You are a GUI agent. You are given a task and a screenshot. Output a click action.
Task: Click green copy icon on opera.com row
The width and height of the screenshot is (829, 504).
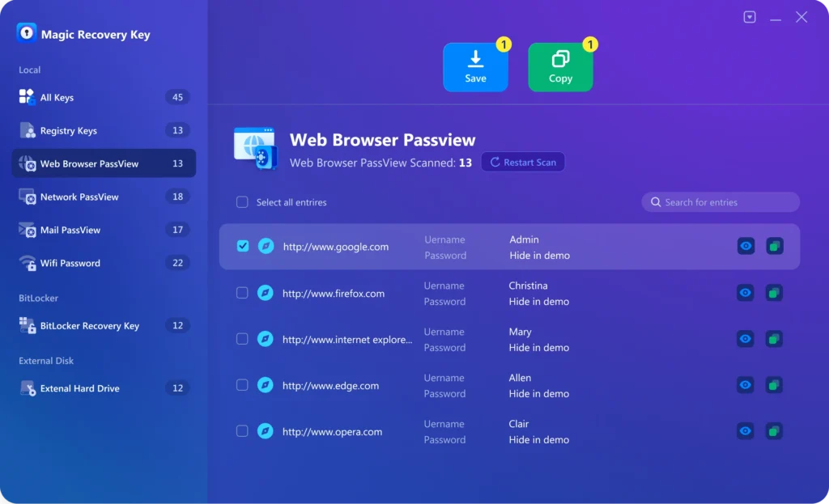pos(774,431)
